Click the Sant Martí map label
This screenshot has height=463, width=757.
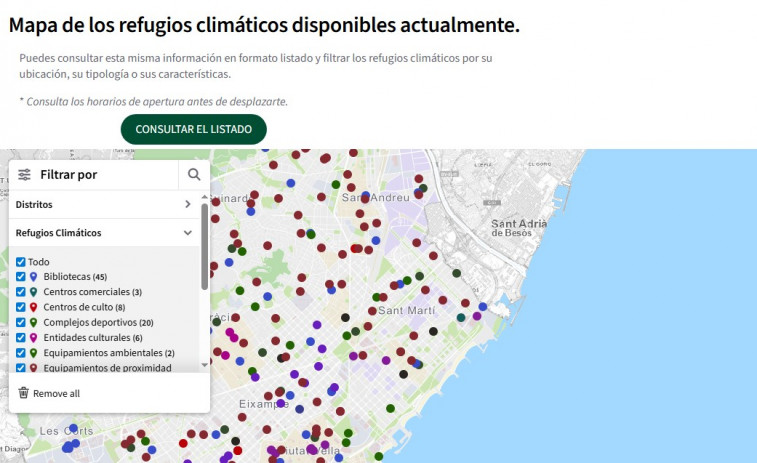coord(406,310)
